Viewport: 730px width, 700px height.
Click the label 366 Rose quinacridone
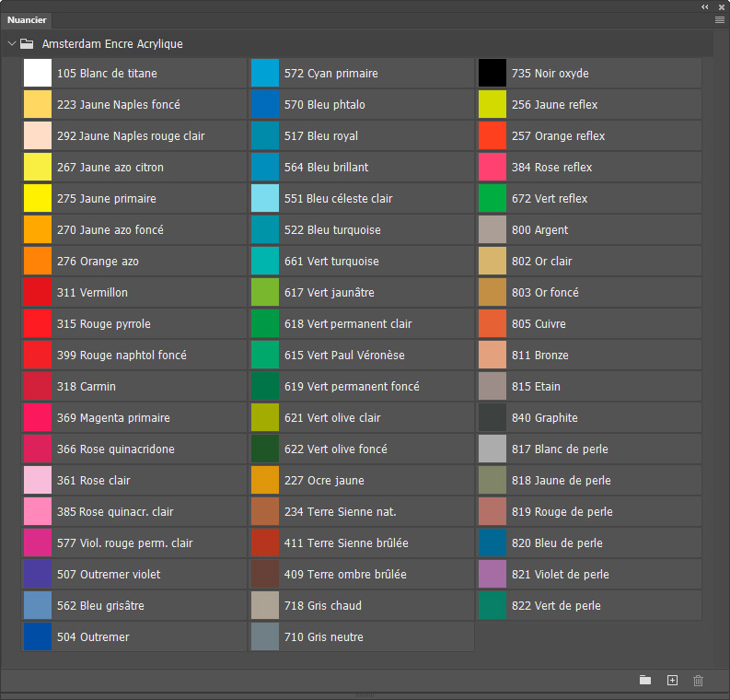pyautogui.click(x=115, y=449)
